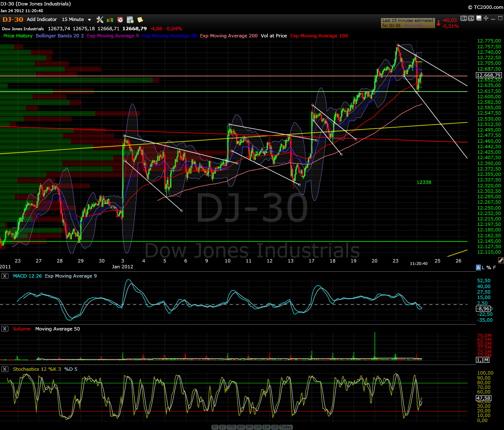Click the red down-arrow beside the -40,03 change
504x430 pixels.
click(438, 25)
